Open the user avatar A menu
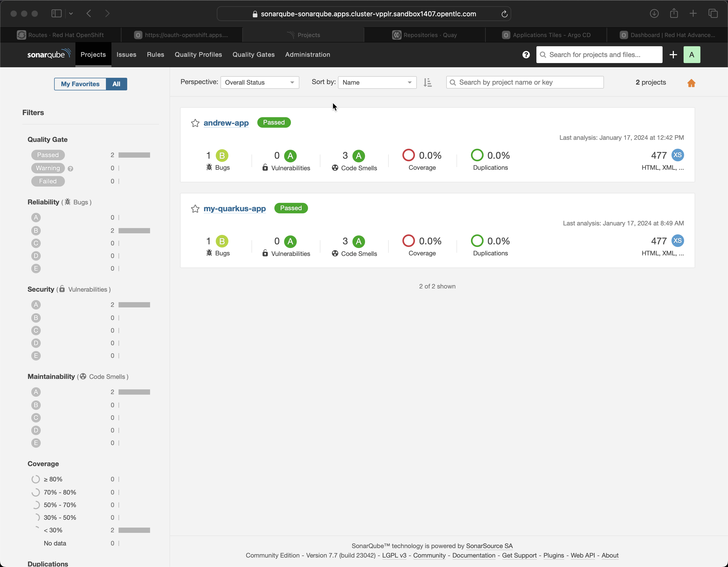The width and height of the screenshot is (728, 567). (691, 55)
